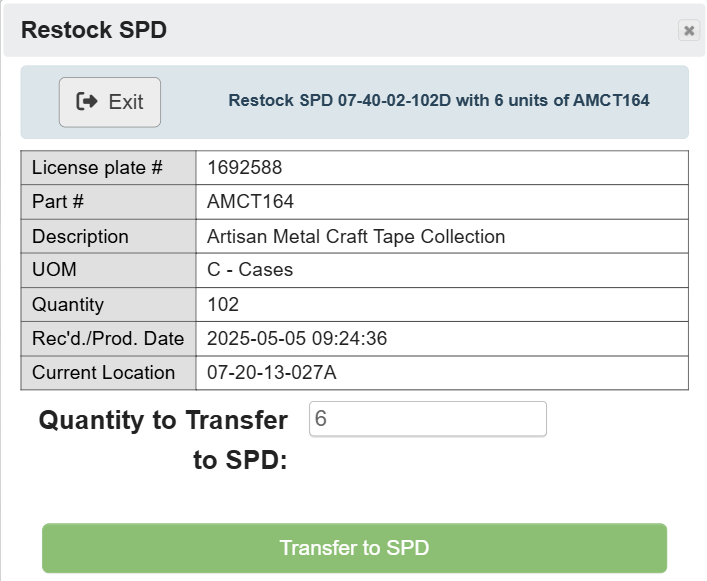Click the Exit button
The image size is (707, 581).
click(x=110, y=102)
